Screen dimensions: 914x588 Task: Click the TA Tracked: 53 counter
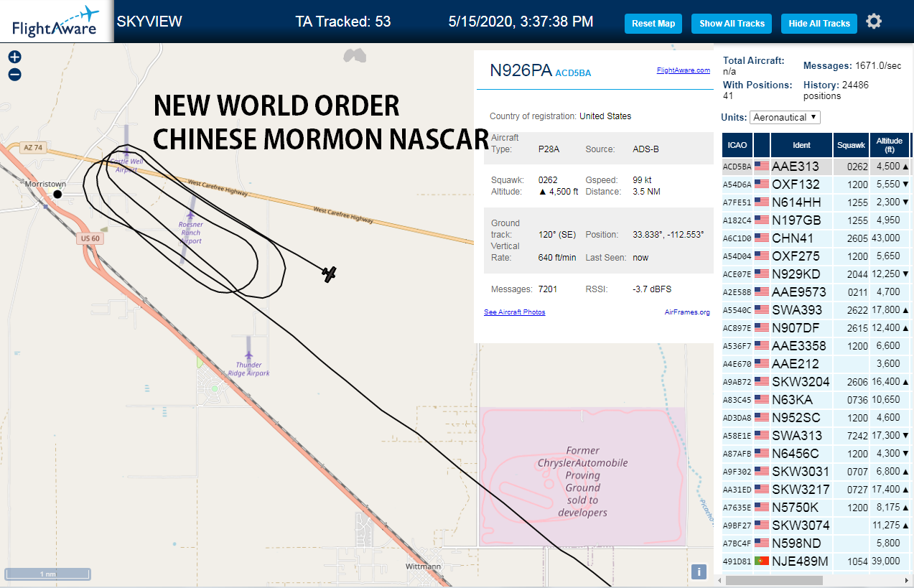343,22
